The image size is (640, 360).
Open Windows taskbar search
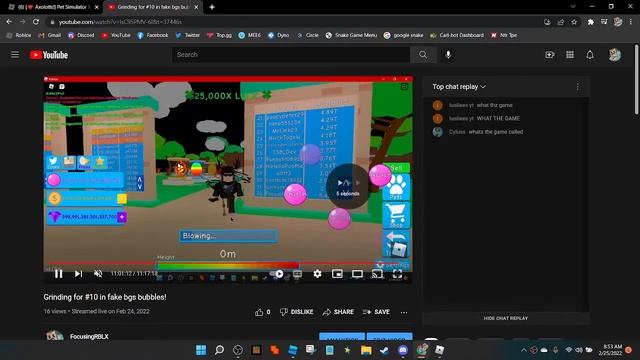pos(219,350)
